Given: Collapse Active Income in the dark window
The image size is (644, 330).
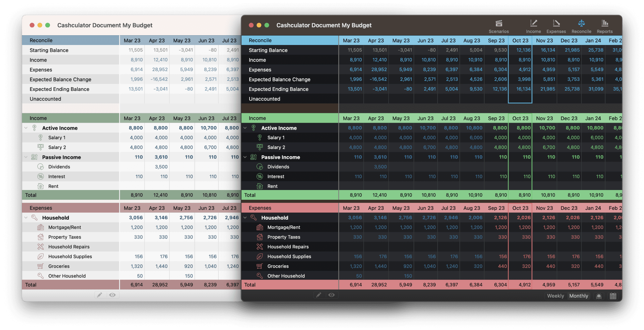Looking at the screenshot, I should [245, 128].
